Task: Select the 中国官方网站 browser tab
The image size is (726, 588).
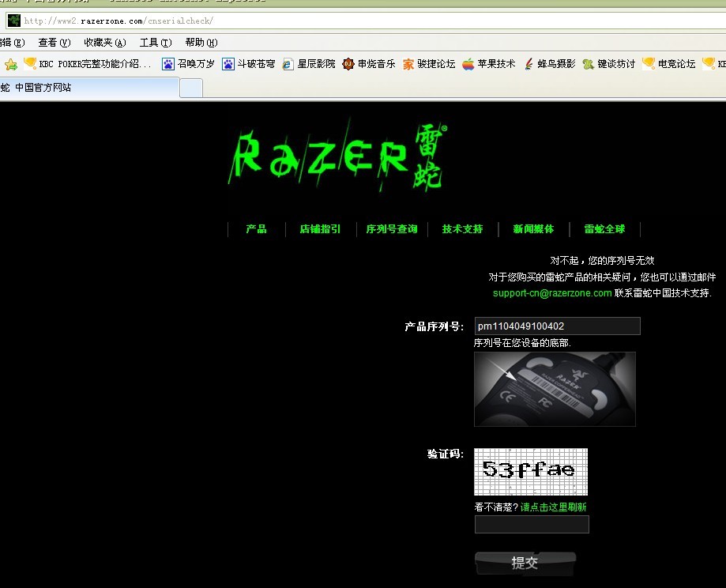Action: tap(89, 88)
